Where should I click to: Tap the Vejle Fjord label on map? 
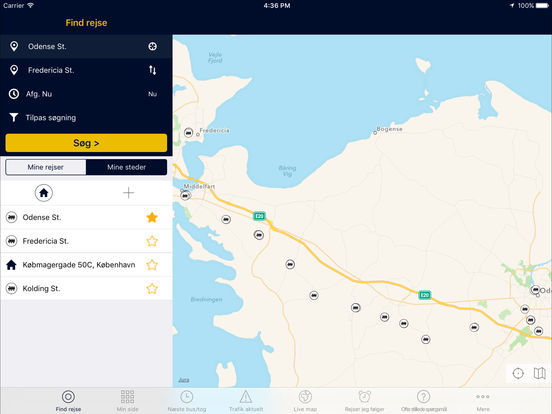pyautogui.click(x=215, y=58)
